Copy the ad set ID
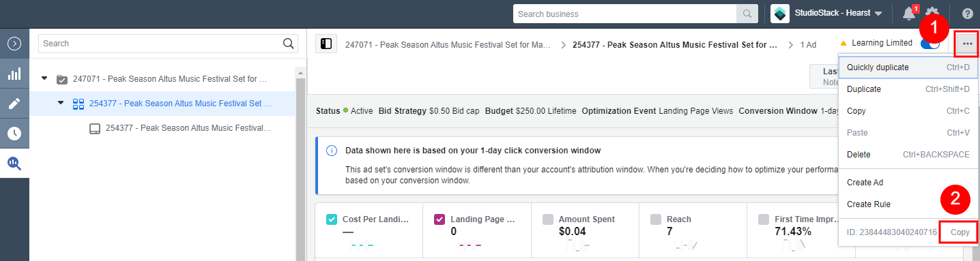Viewport: 980px width, 261px height. (x=960, y=232)
